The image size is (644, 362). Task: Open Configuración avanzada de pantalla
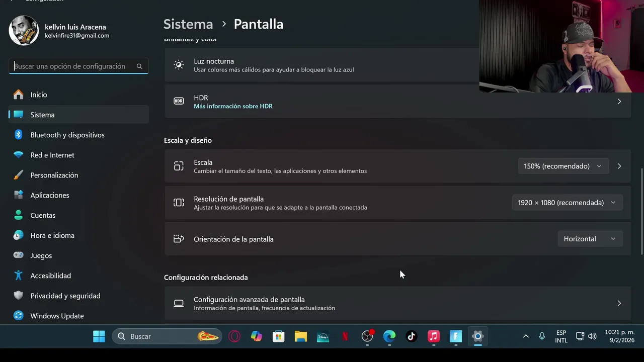point(397,303)
